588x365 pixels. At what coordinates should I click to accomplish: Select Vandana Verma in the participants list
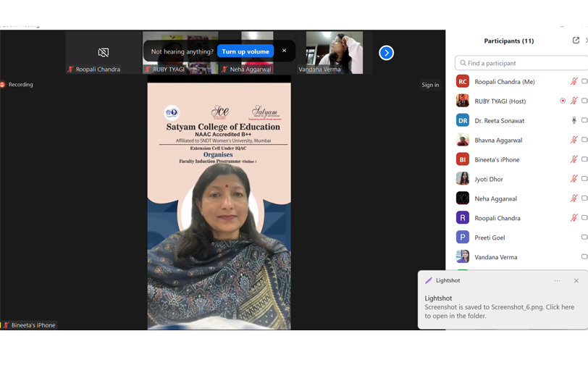(495, 257)
